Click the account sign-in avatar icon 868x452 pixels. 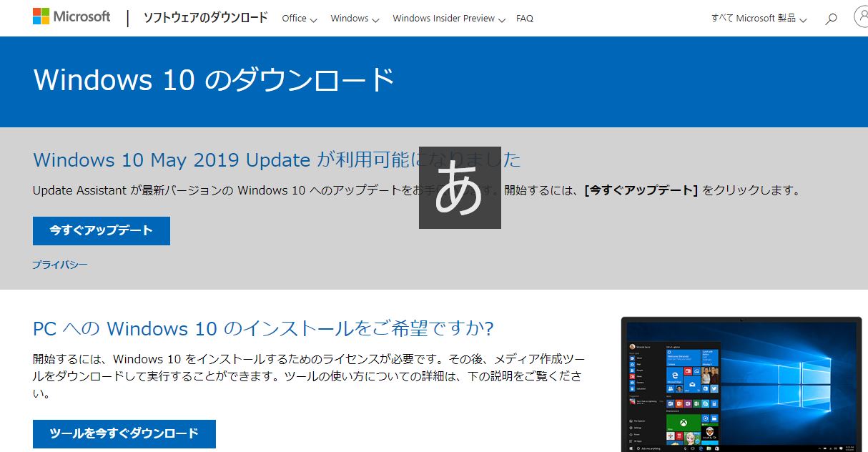(861, 18)
